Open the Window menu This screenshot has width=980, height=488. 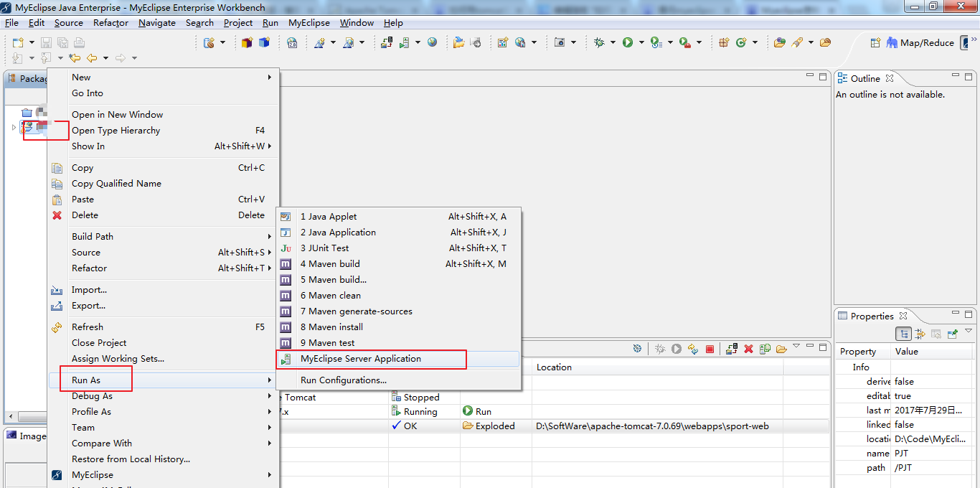point(357,23)
